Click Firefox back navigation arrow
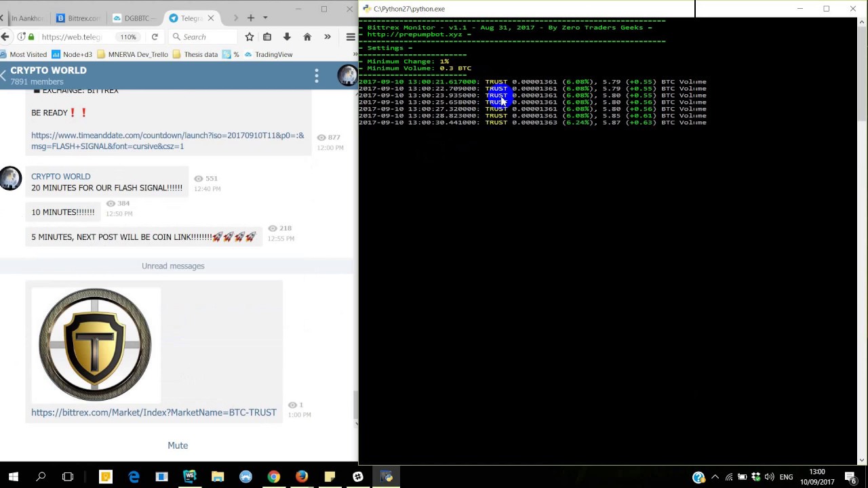The height and width of the screenshot is (488, 868). click(5, 37)
